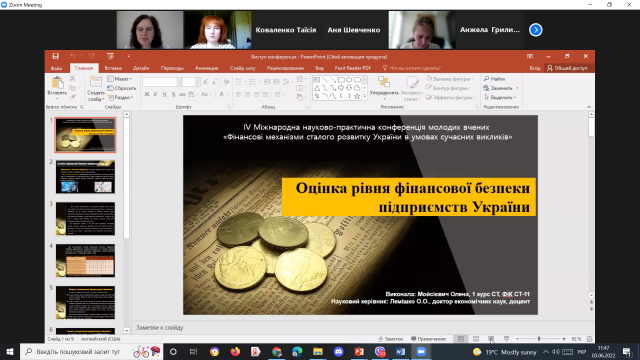Collapse the ribbon with the chevron
The image size is (640, 360).
point(589,107)
